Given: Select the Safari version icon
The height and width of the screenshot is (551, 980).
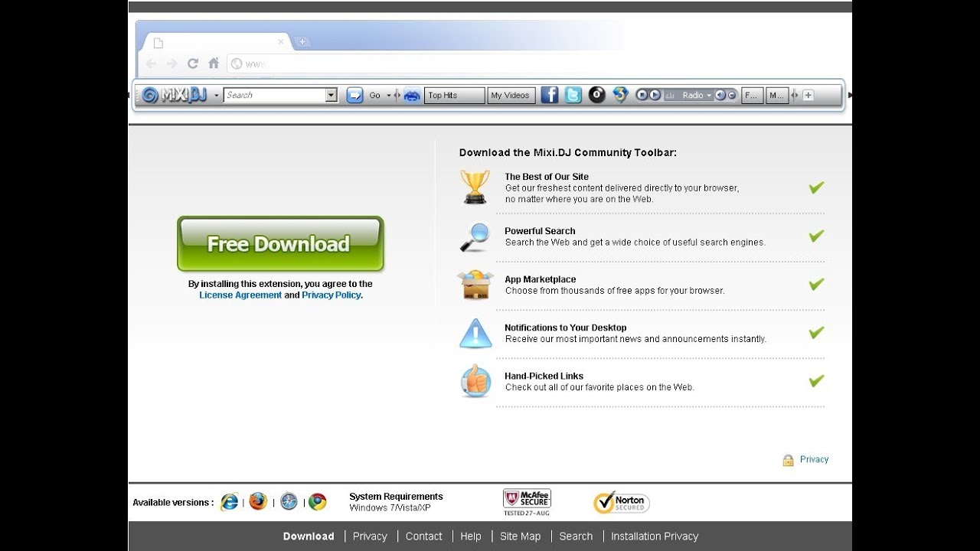Looking at the screenshot, I should point(289,502).
